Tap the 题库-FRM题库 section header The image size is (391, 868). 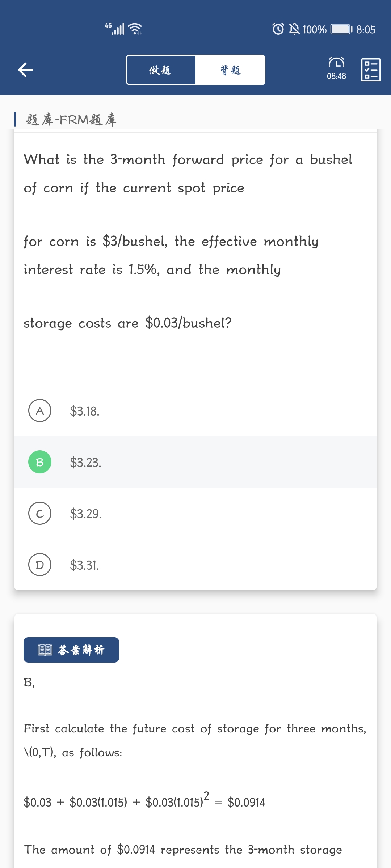[x=71, y=120]
